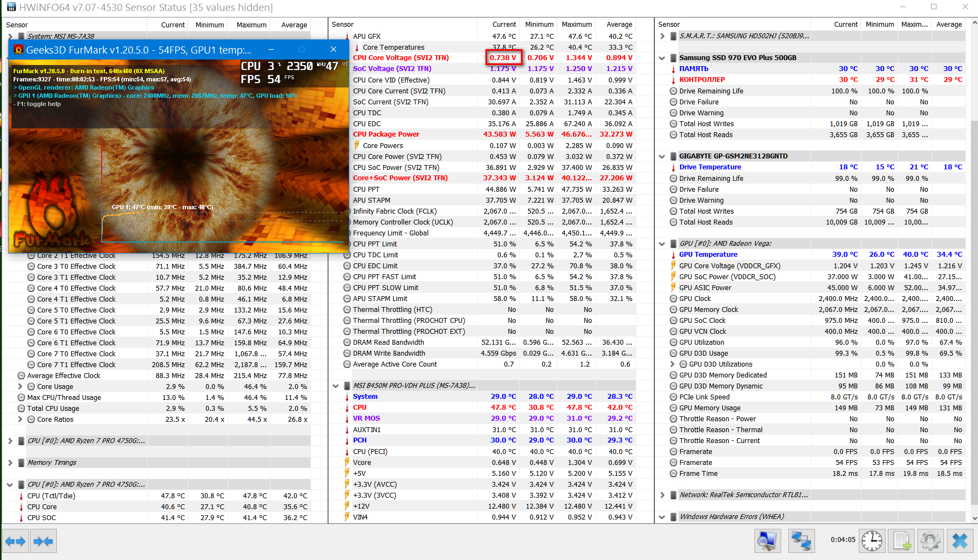Collapse the MSI B450M PRO-VDH PLUS group
The image size is (978, 560).
pyautogui.click(x=336, y=386)
